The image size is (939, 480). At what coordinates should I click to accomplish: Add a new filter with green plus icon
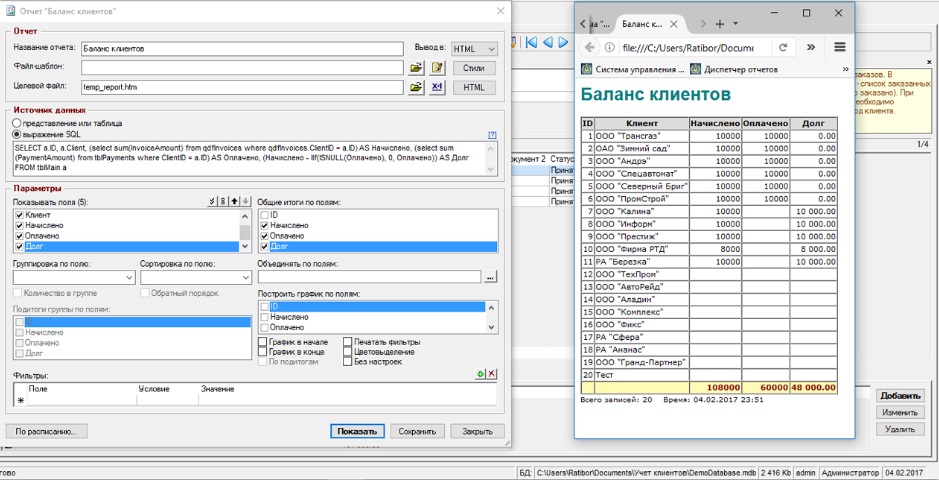[480, 373]
